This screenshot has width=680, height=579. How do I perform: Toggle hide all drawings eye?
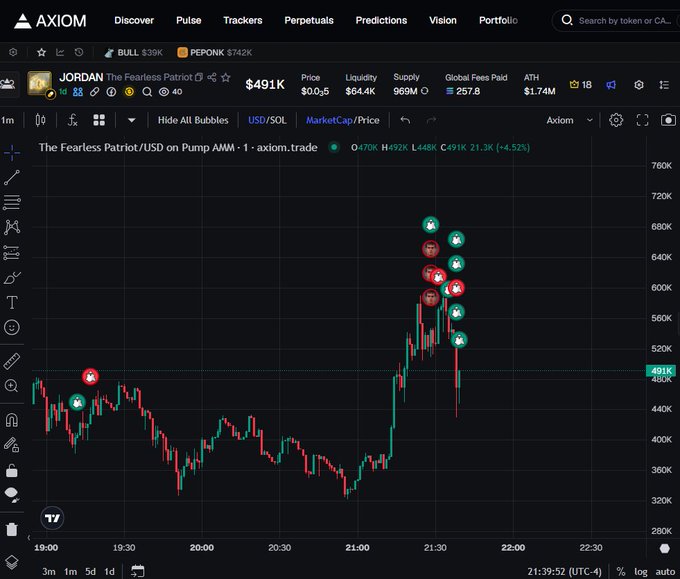tap(12, 495)
